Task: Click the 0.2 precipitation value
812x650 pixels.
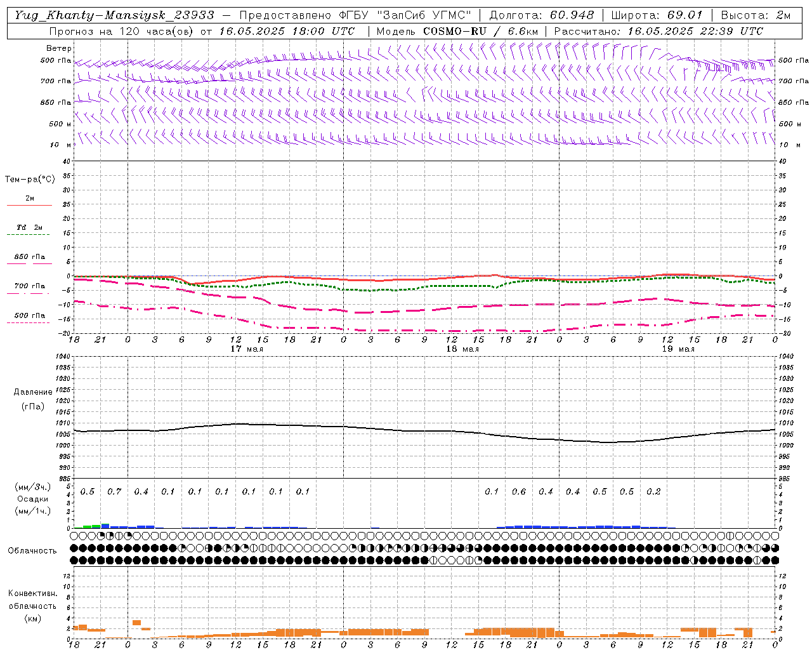Action: click(653, 492)
